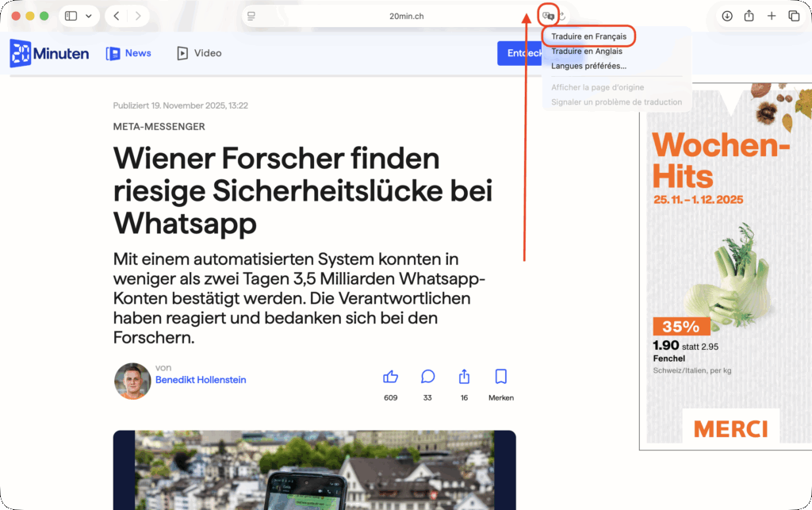Open a new tab with plus icon
The image size is (812, 510).
point(772,16)
